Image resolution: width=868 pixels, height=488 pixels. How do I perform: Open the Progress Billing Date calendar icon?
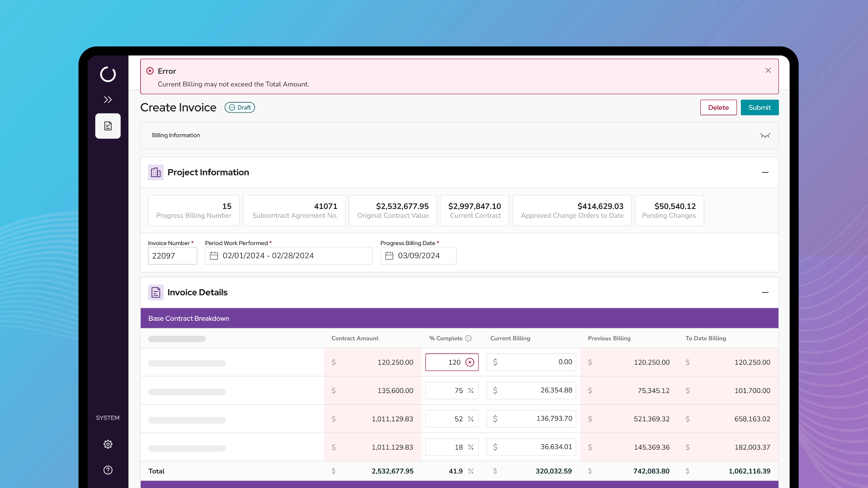point(389,256)
